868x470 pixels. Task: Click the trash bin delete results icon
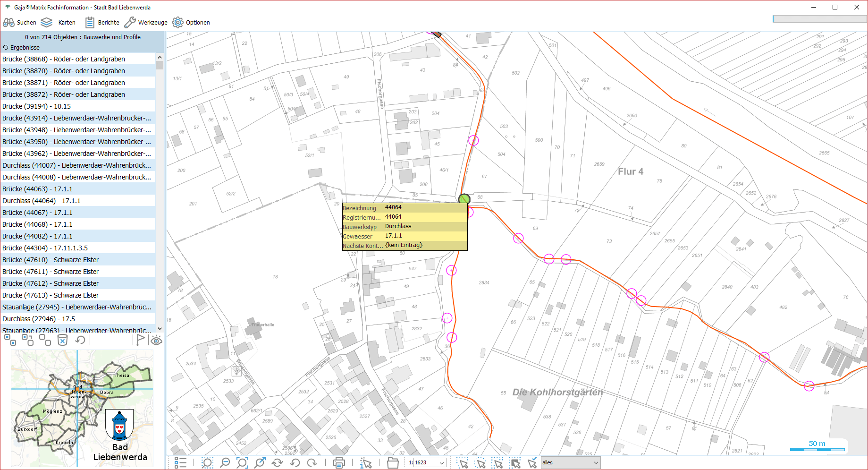point(62,340)
